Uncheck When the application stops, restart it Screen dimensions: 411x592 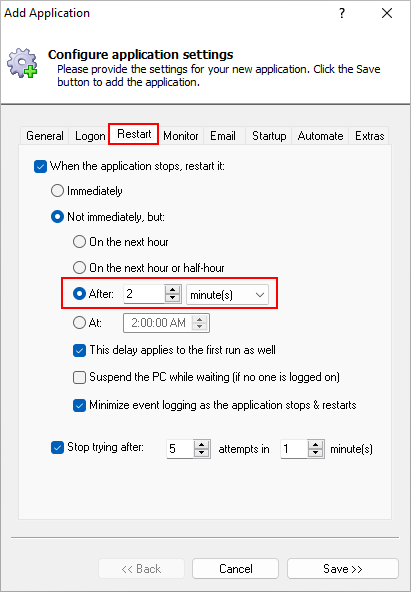[x=40, y=166]
